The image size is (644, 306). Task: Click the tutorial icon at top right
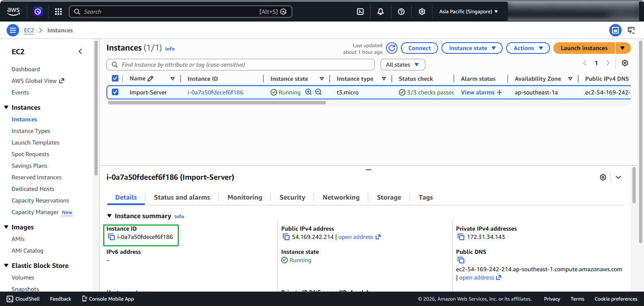tap(631, 30)
